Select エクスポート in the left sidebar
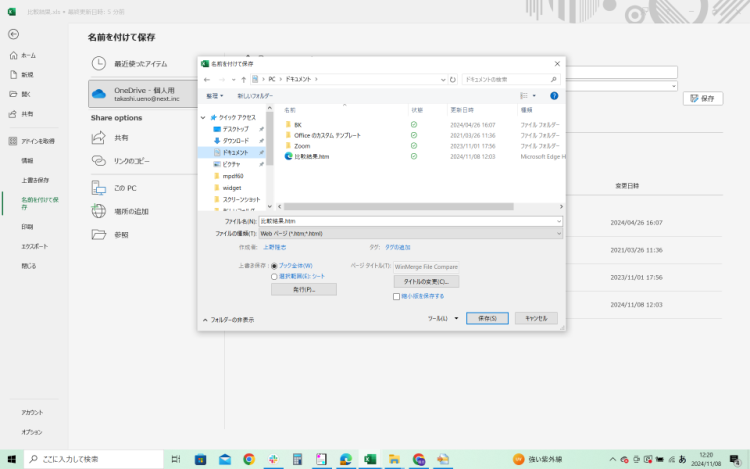Viewport: 750px width, 469px height. coord(35,245)
